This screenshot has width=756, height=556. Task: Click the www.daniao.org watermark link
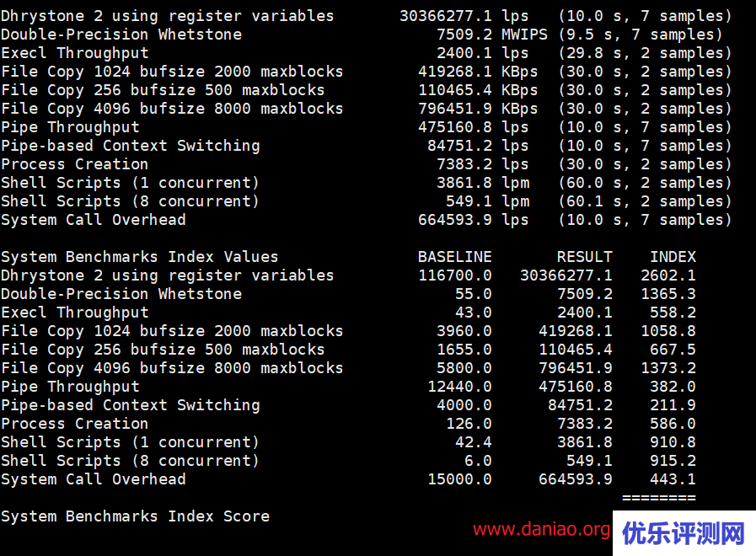(541, 530)
